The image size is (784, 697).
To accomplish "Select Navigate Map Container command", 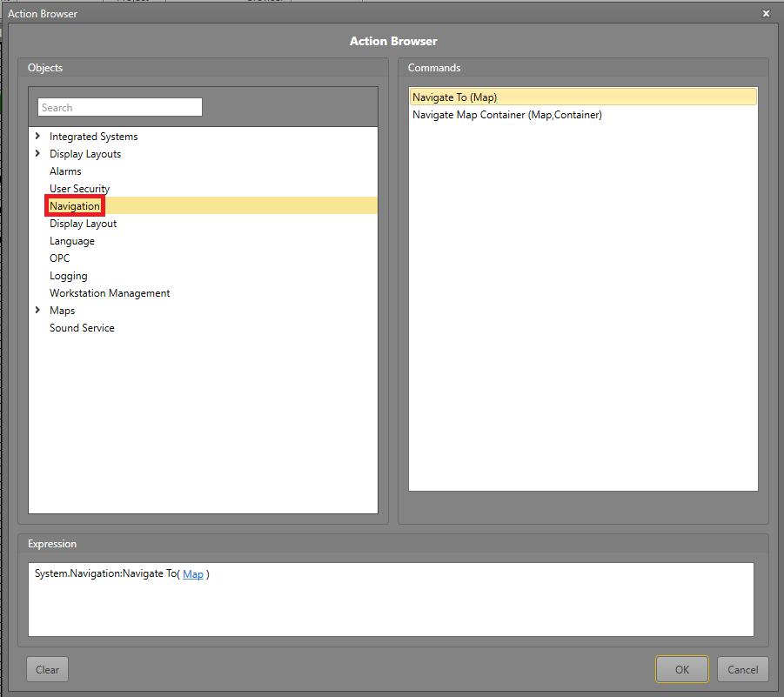I will pos(506,115).
